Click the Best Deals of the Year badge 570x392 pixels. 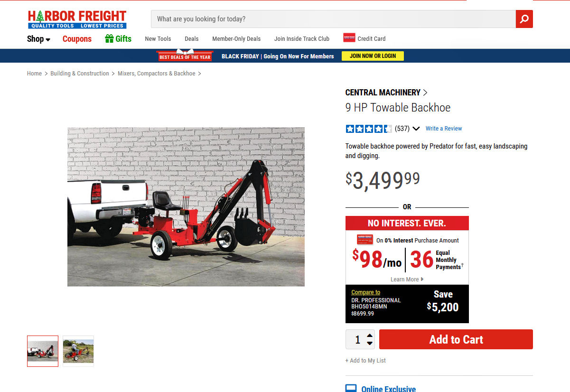tap(185, 56)
